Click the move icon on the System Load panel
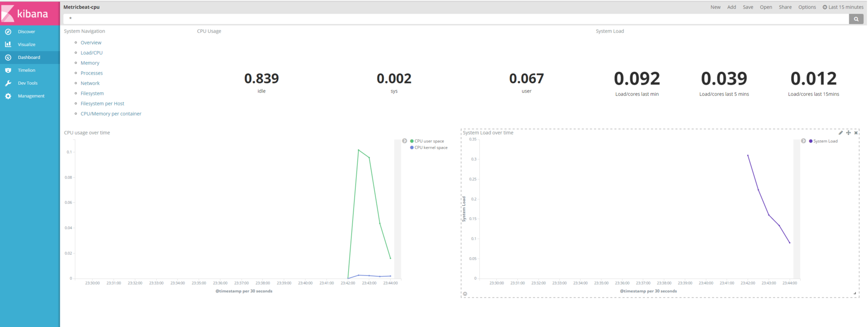The width and height of the screenshot is (868, 327). coord(848,133)
